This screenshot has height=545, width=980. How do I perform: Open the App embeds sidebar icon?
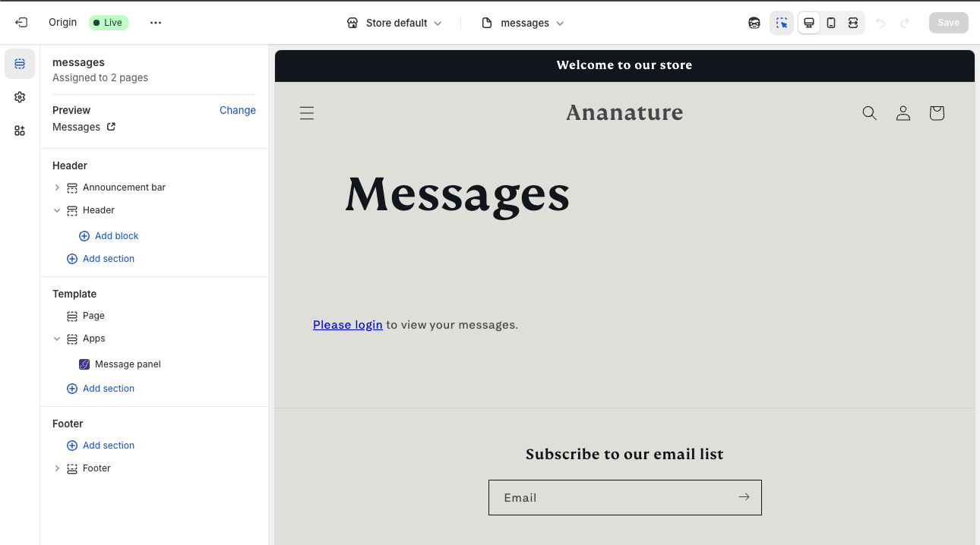pyautogui.click(x=20, y=131)
